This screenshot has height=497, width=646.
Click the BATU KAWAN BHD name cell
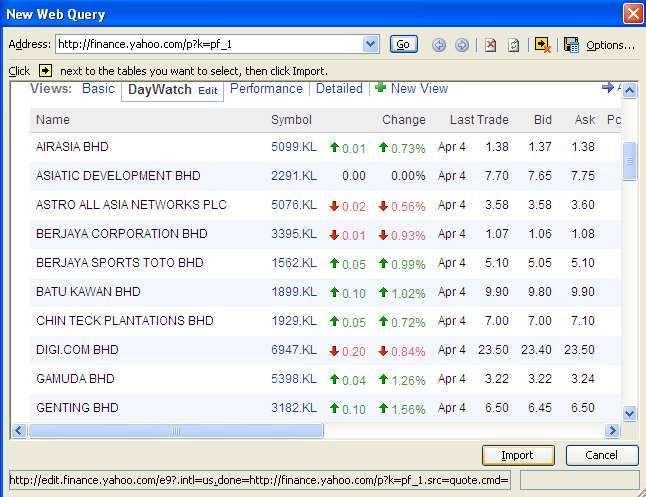[x=88, y=292]
